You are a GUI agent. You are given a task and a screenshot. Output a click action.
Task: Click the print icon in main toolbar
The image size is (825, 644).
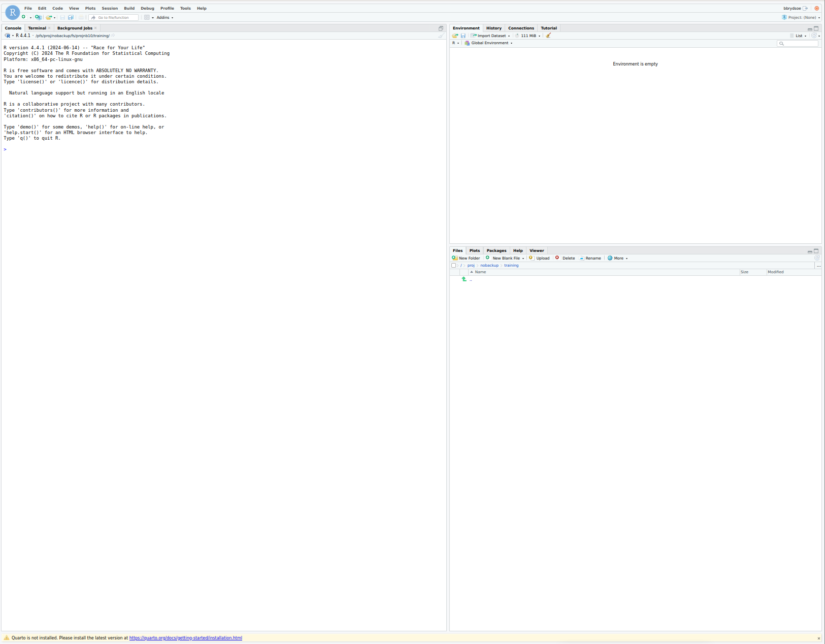point(81,17)
